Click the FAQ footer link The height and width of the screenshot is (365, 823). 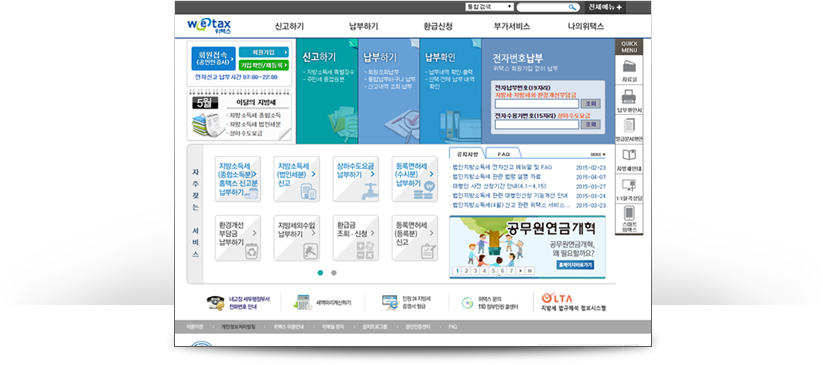(452, 327)
